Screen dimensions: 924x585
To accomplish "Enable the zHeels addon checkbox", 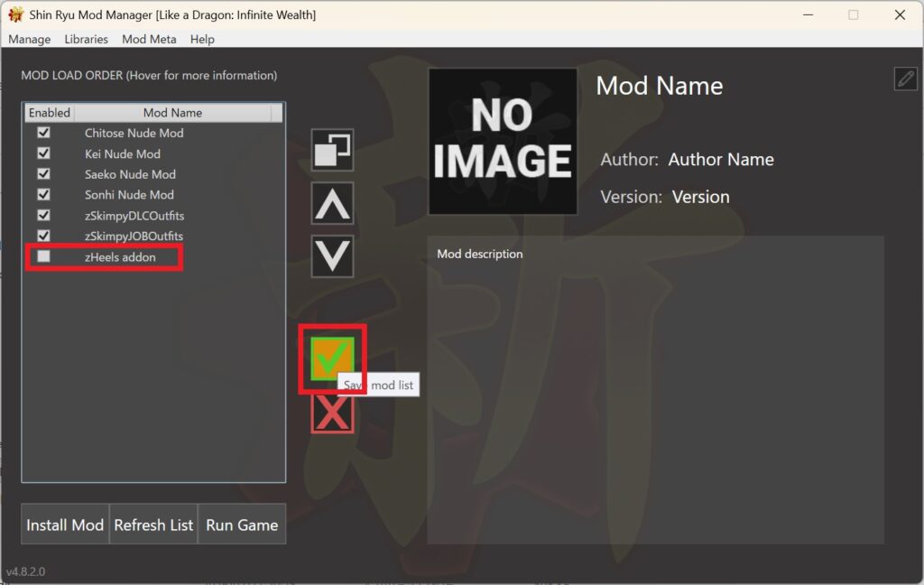I will (43, 257).
